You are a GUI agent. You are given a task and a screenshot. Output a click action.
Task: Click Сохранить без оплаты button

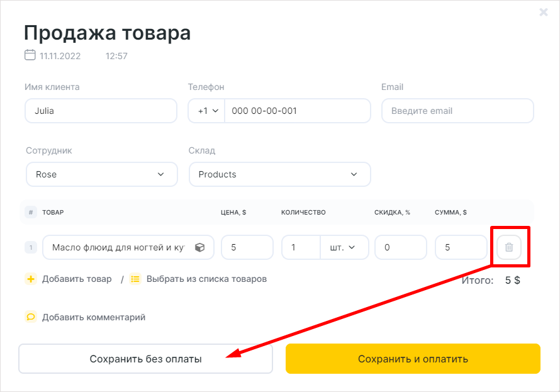pos(146,359)
